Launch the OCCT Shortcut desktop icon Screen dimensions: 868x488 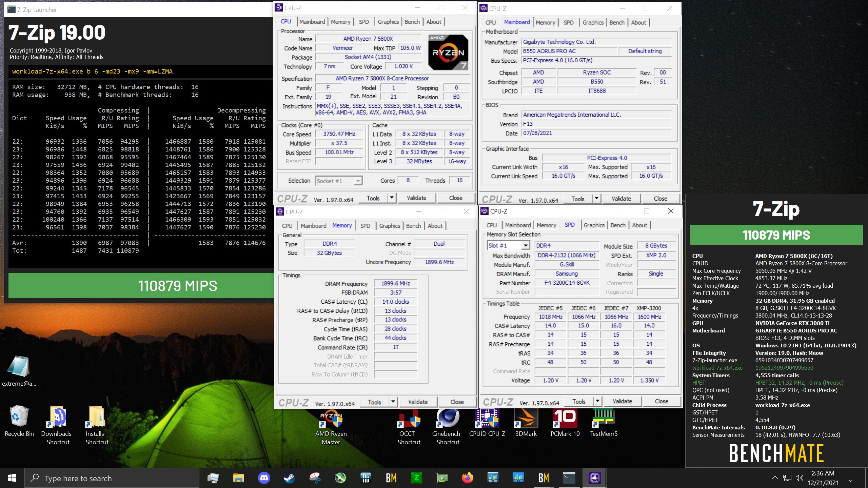click(x=409, y=427)
